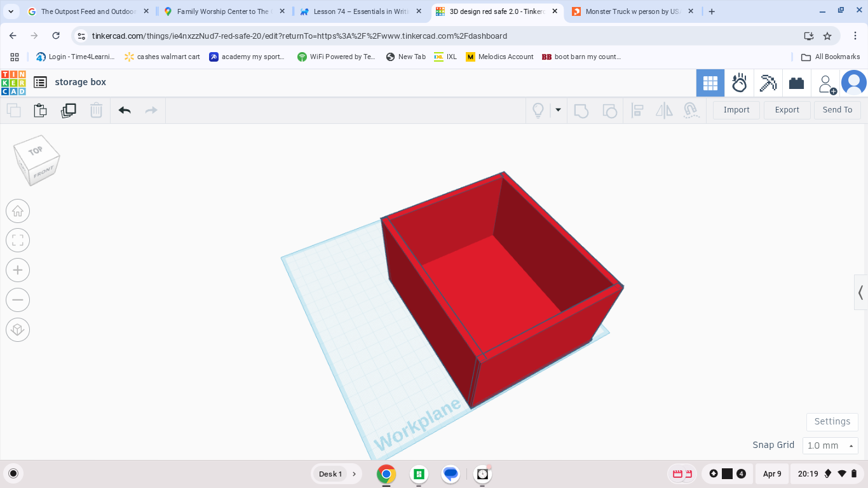Screen dimensions: 868x488
Task: Click the Settings button
Action: coord(832,421)
